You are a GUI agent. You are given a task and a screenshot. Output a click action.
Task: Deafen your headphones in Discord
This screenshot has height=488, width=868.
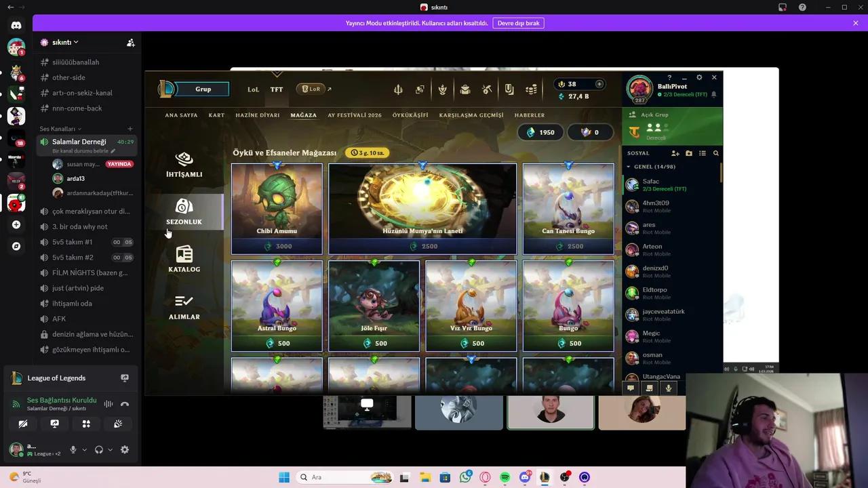point(99,449)
